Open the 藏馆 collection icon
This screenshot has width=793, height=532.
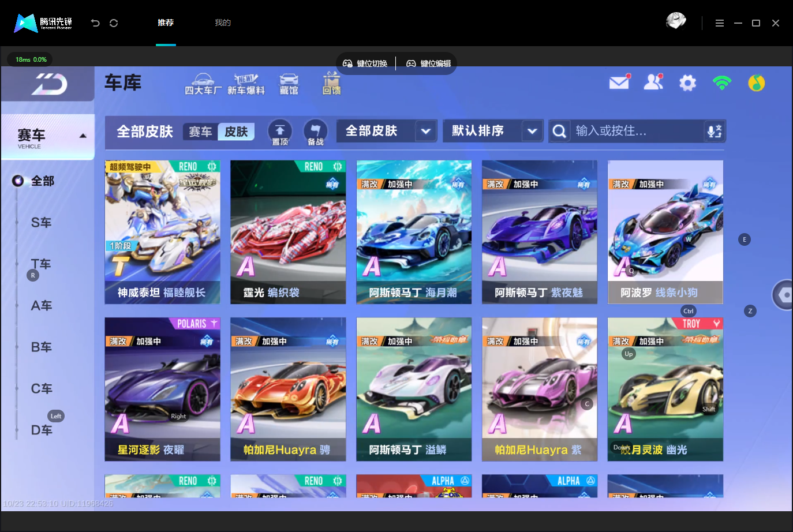[289, 84]
